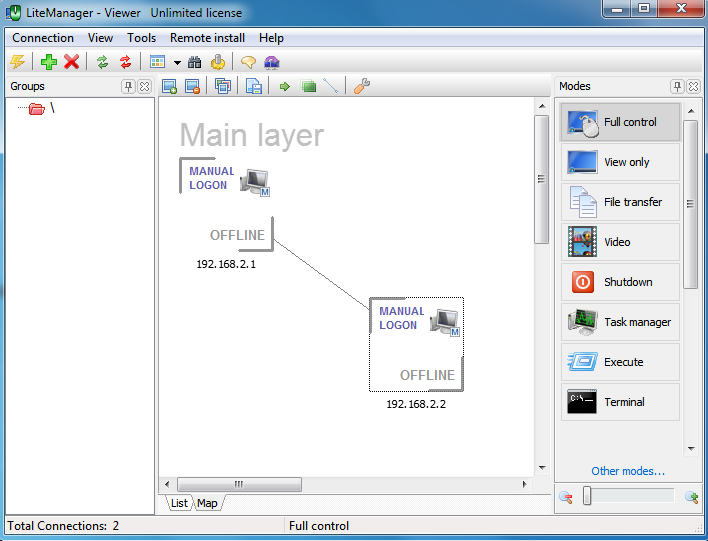
Task: Click the map vertical scrollbar thumb
Action: [x=542, y=179]
